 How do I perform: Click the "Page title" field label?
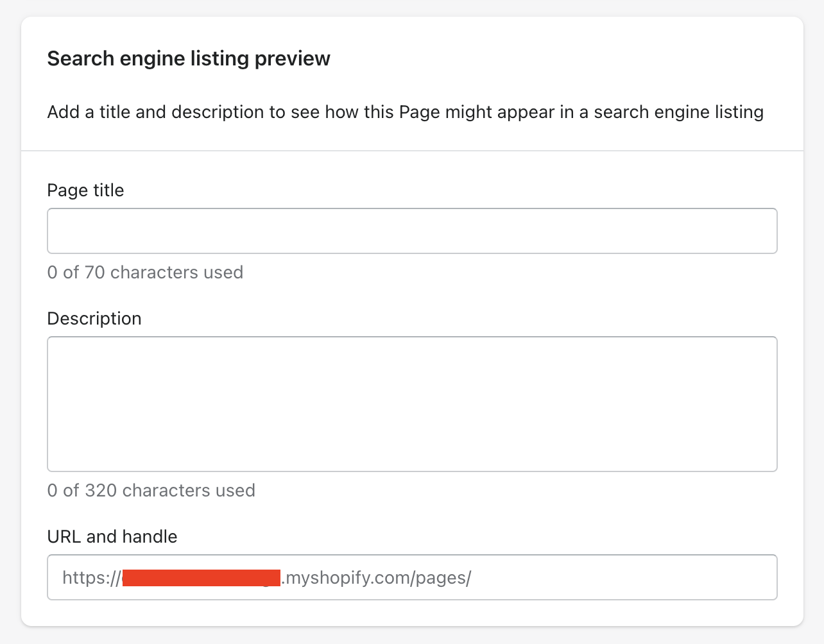tap(85, 191)
